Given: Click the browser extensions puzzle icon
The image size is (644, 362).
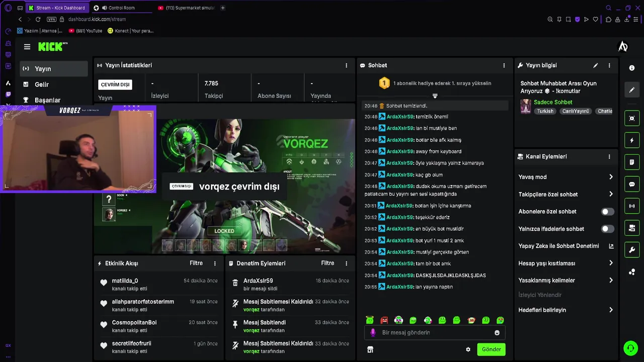Looking at the screenshot, I should [608, 19].
